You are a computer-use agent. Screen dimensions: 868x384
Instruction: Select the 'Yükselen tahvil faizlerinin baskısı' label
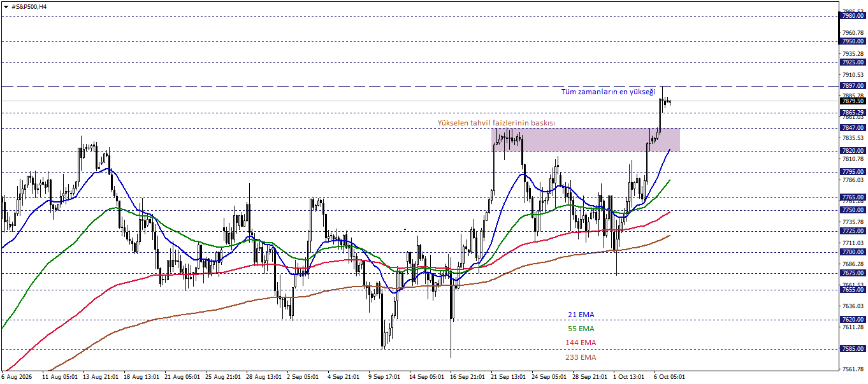pyautogui.click(x=496, y=122)
